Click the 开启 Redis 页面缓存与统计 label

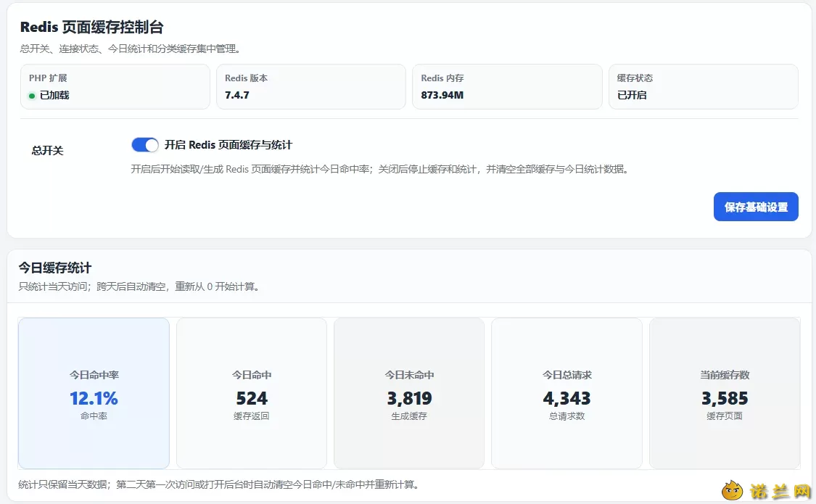coord(228,145)
